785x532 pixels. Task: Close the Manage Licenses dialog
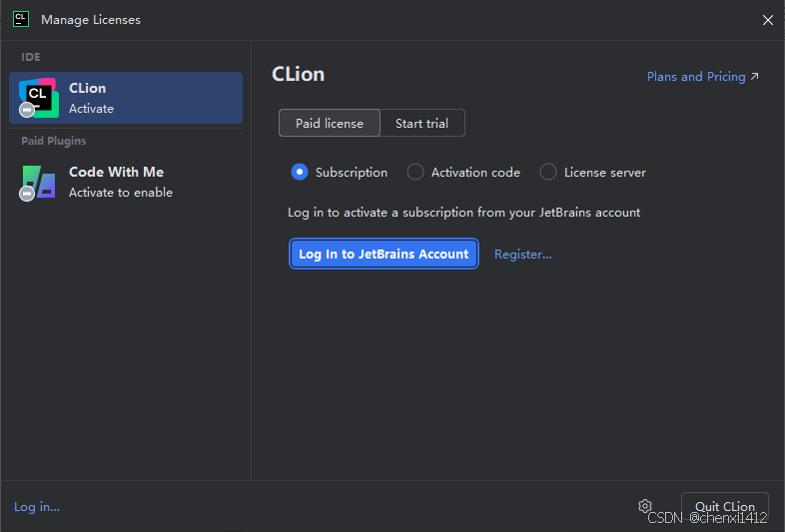point(767,20)
